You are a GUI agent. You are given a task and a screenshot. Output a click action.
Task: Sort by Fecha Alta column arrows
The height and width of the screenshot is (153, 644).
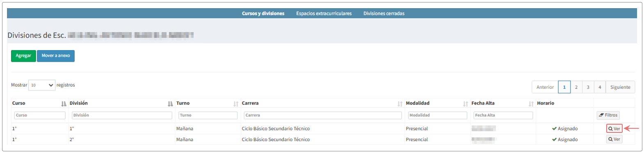click(531, 104)
